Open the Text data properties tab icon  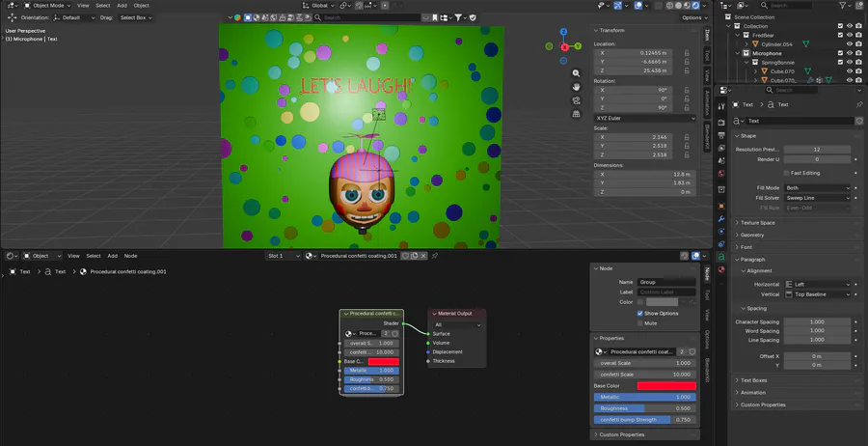point(721,257)
